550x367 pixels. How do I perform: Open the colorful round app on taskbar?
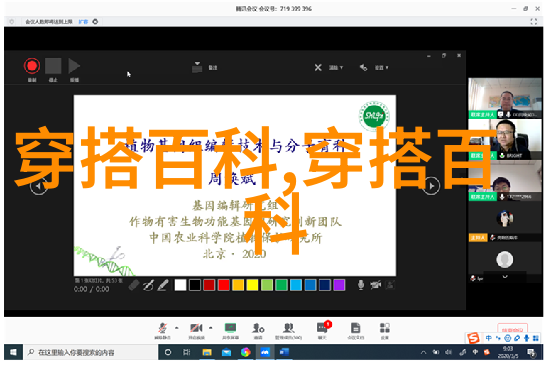click(x=246, y=352)
